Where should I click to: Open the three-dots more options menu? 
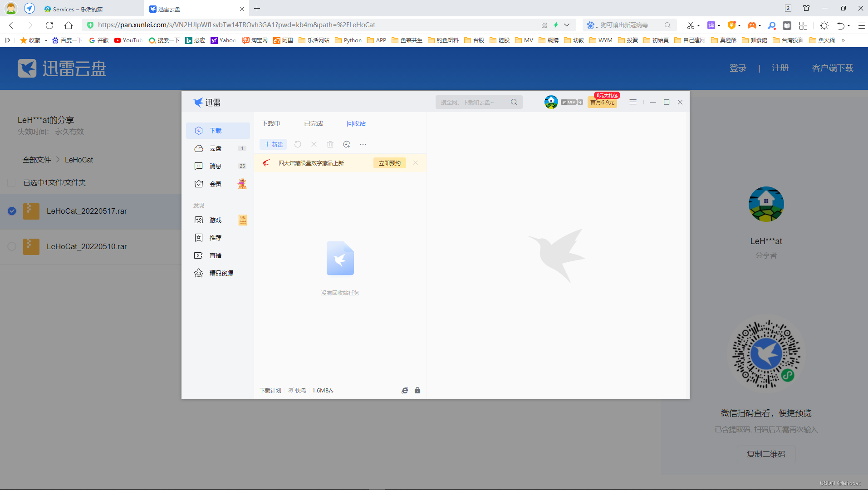pos(363,144)
